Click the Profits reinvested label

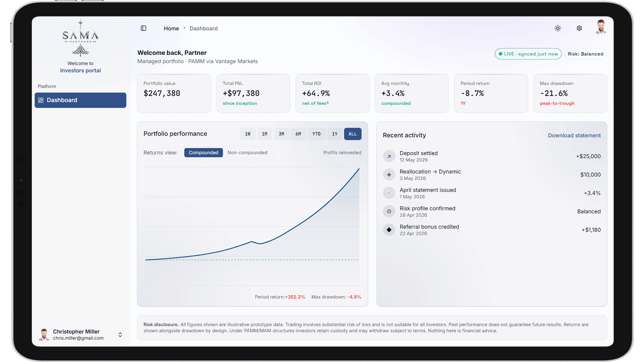pyautogui.click(x=342, y=153)
